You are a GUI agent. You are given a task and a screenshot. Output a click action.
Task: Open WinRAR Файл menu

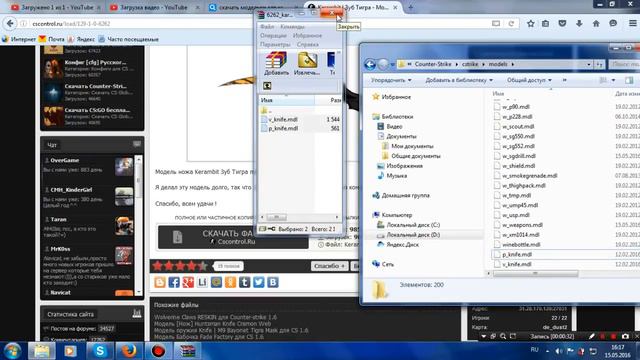click(x=267, y=27)
